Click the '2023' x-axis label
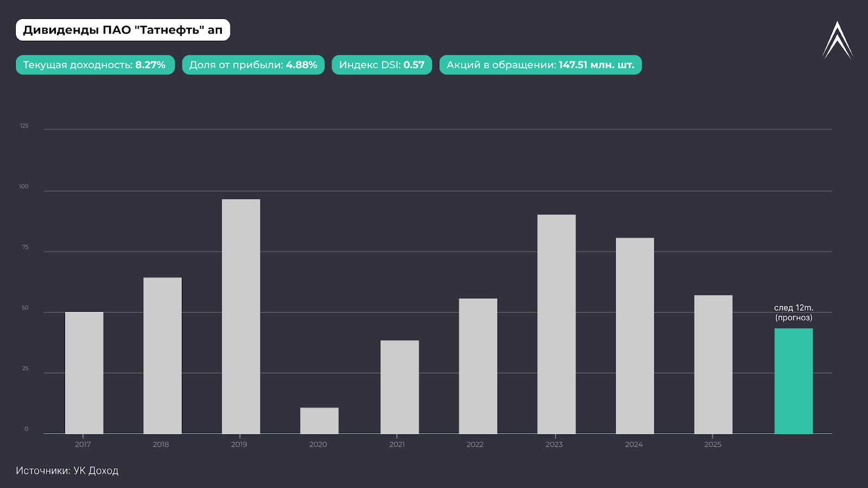868x488 pixels. click(554, 445)
